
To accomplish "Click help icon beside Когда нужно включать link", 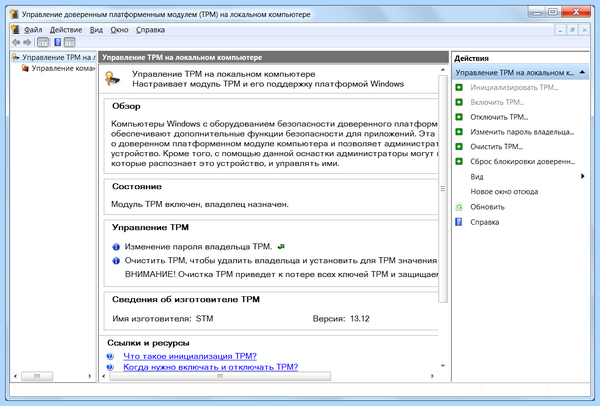I will pos(110,367).
